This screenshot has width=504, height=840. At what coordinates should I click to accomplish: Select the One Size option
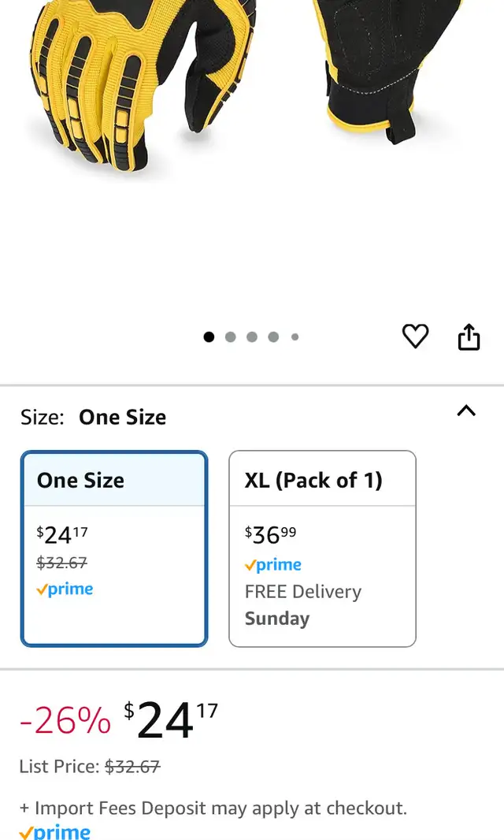114,548
